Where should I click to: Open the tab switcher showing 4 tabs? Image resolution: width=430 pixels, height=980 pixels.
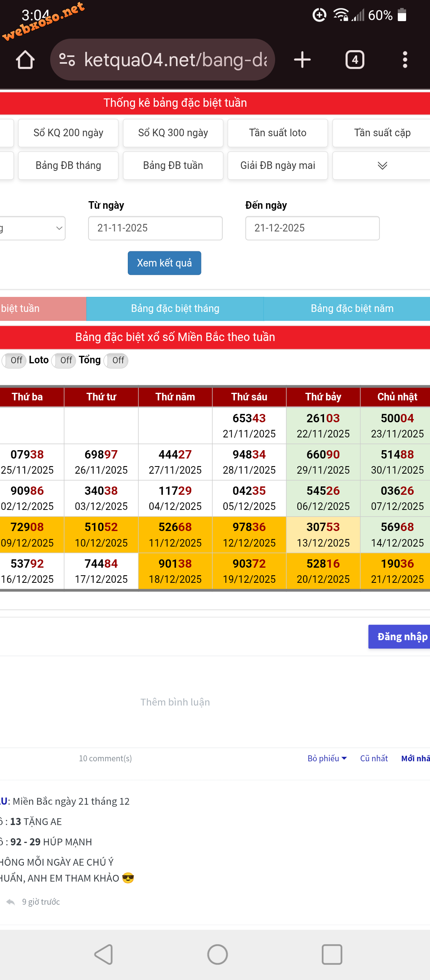click(x=354, y=60)
